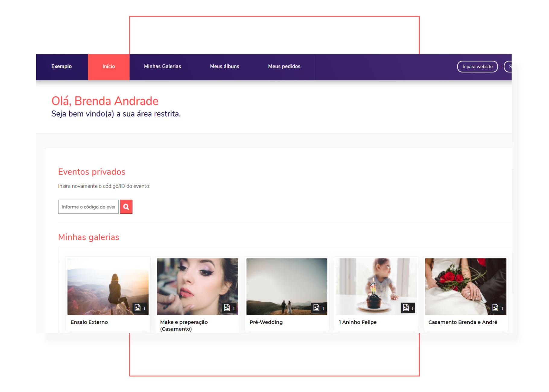
Task: Select Meus pedidos in navigation
Action: coord(284,67)
